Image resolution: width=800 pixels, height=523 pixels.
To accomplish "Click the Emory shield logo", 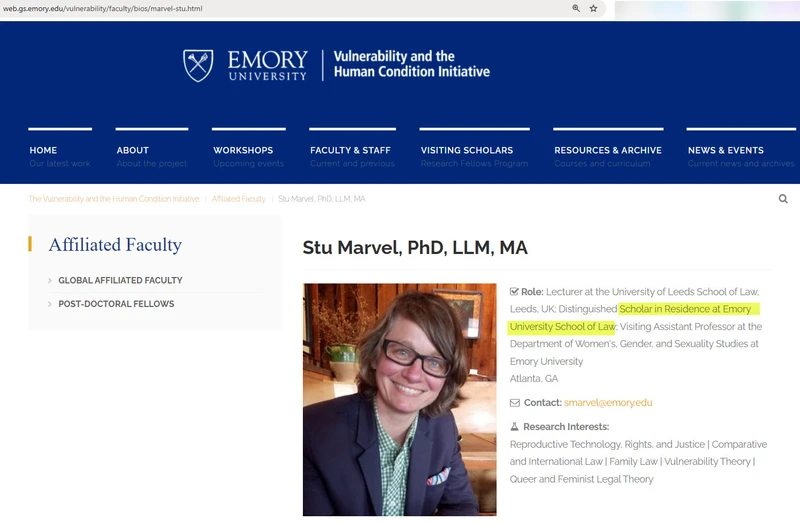I will tap(198, 65).
